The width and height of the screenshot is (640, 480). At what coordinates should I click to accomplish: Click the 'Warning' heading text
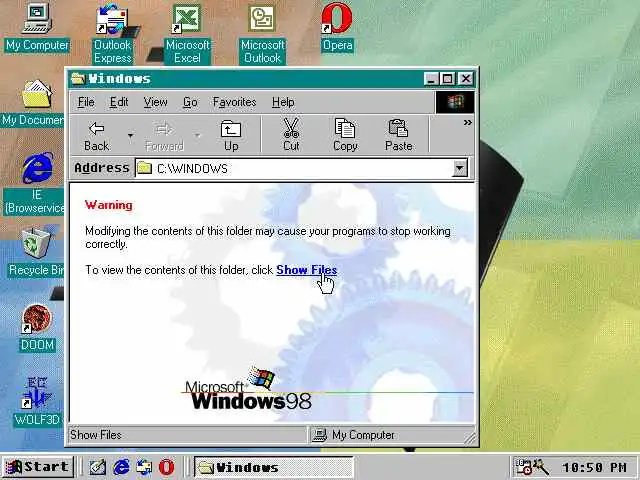click(109, 205)
